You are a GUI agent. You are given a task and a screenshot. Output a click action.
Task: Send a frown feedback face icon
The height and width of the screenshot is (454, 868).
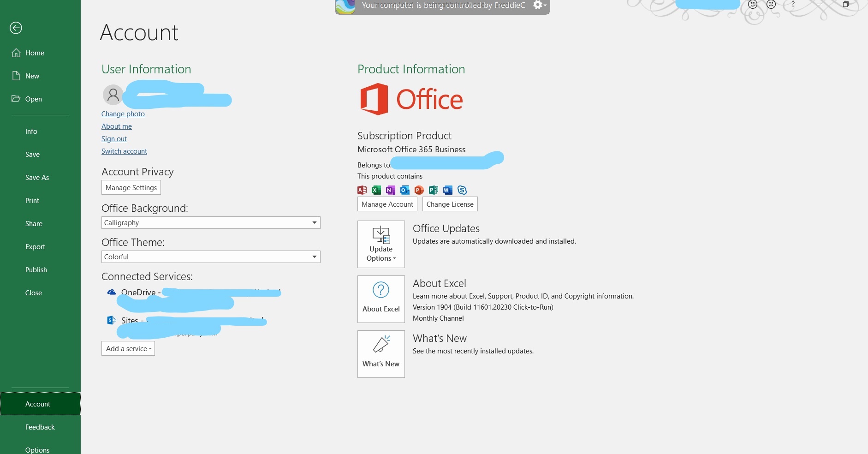click(771, 5)
